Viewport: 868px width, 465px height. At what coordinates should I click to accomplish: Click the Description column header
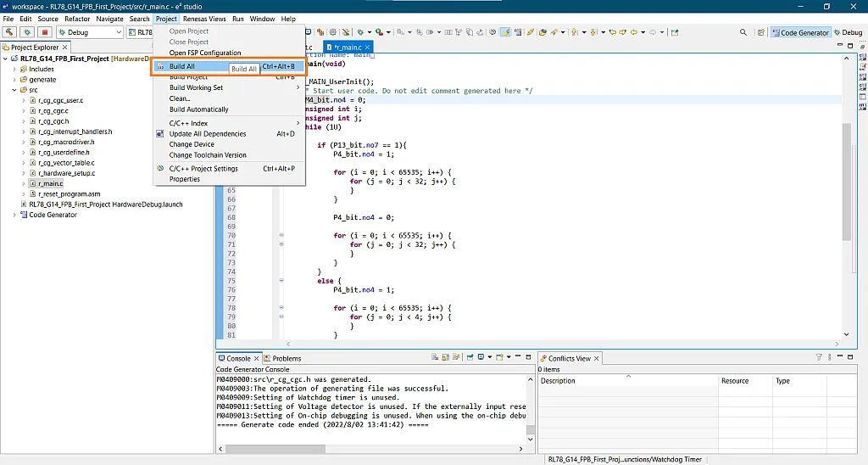628,381
